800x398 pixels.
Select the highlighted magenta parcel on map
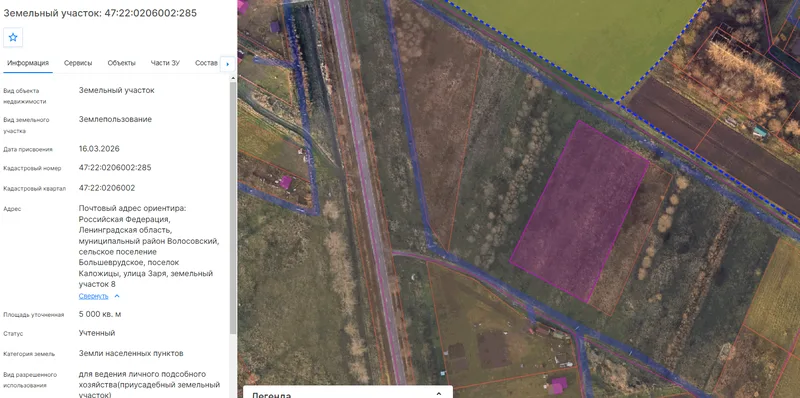[x=580, y=210]
